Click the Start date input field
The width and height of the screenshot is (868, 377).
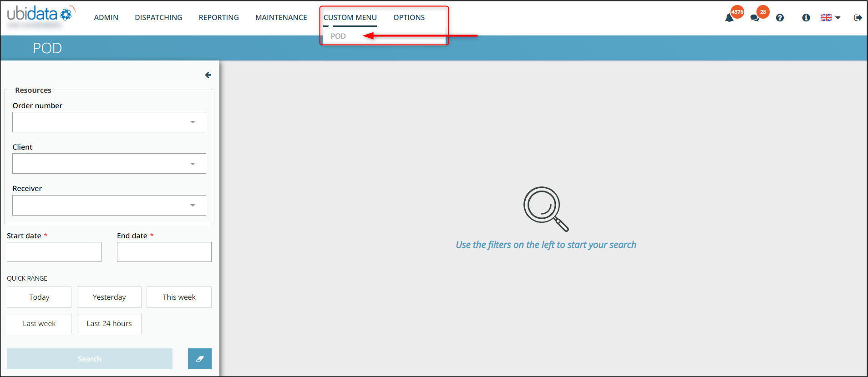(x=54, y=252)
